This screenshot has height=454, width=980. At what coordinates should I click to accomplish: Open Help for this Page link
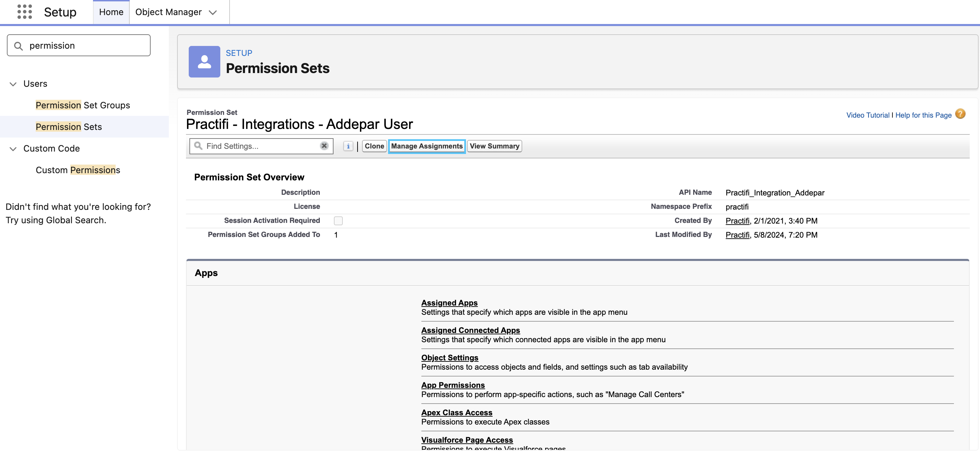pyautogui.click(x=923, y=115)
